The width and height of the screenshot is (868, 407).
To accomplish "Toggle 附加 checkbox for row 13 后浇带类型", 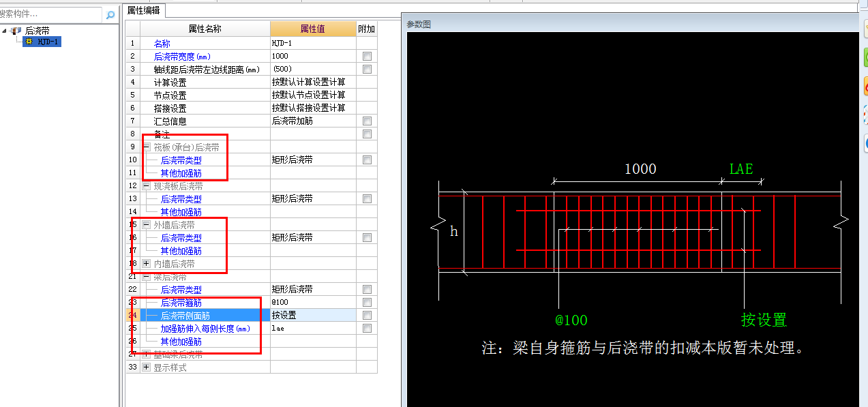I will coord(367,198).
